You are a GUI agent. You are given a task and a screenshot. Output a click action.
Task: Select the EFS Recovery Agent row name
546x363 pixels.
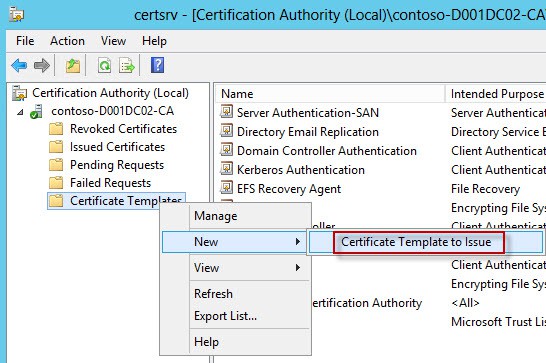coord(289,189)
